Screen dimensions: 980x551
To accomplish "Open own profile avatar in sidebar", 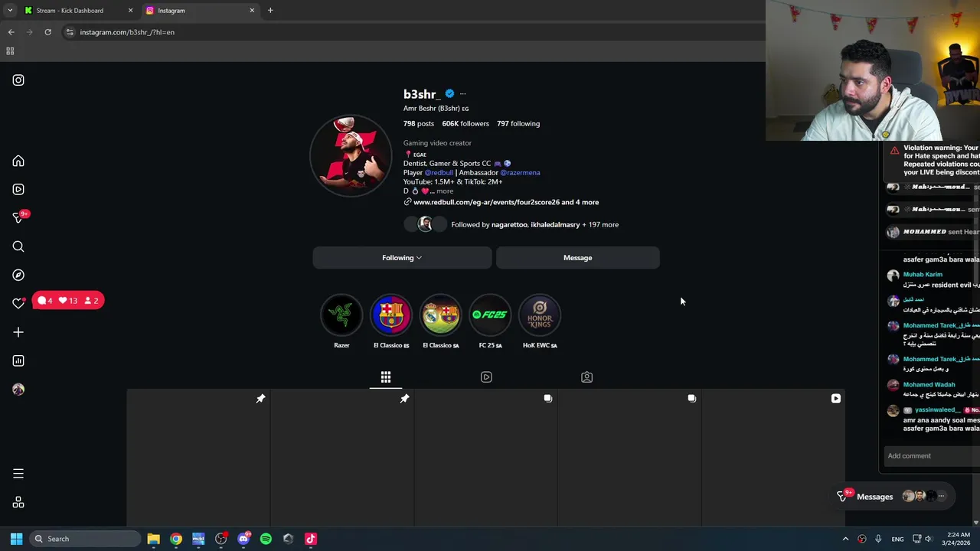I will pyautogui.click(x=18, y=390).
